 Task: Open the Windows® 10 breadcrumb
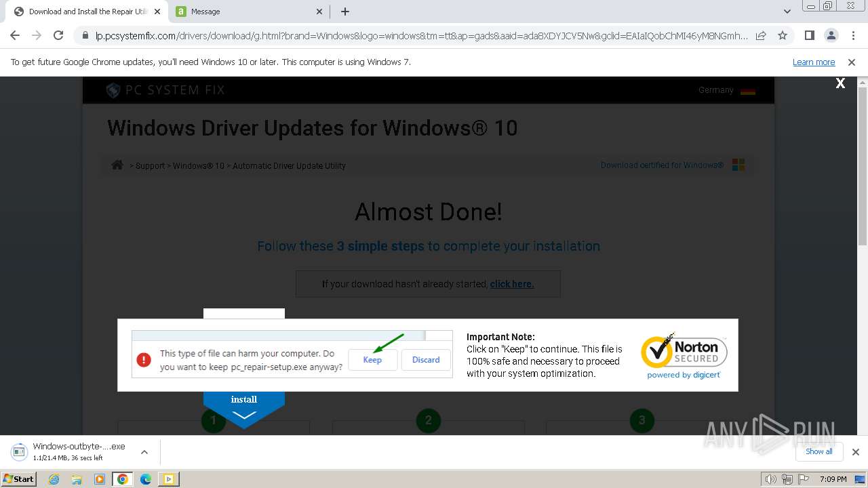click(199, 166)
